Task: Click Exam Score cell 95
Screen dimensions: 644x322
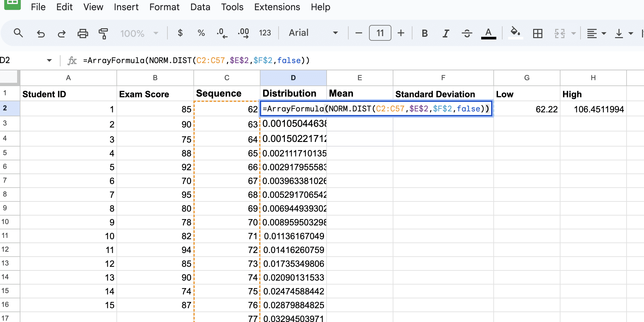Action: coord(155,195)
